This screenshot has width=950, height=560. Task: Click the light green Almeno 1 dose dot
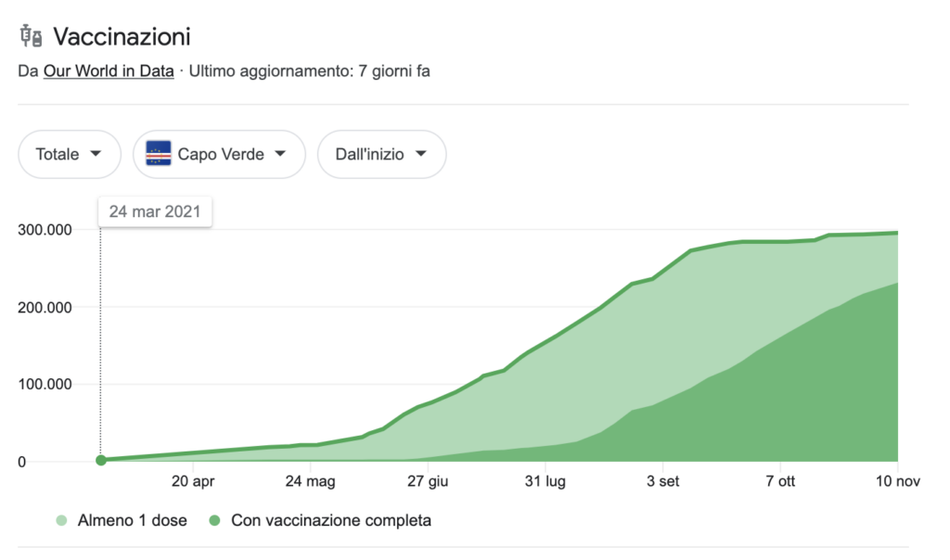(x=61, y=521)
